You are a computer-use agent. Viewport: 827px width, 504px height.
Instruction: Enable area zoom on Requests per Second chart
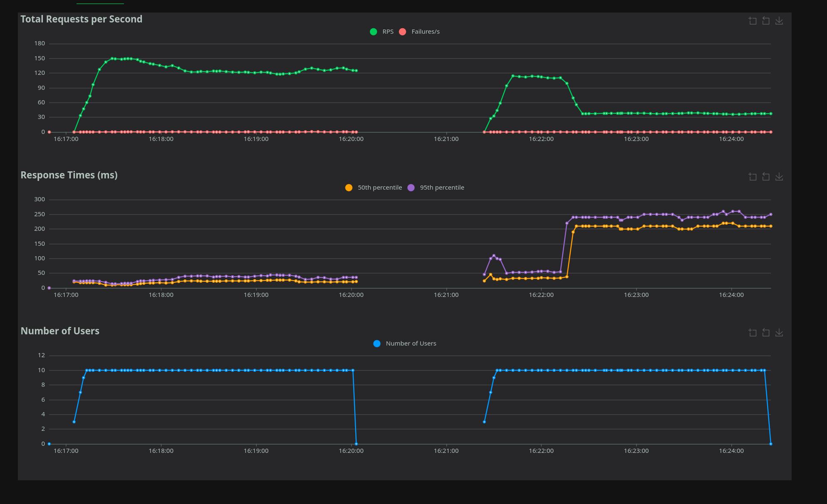753,21
